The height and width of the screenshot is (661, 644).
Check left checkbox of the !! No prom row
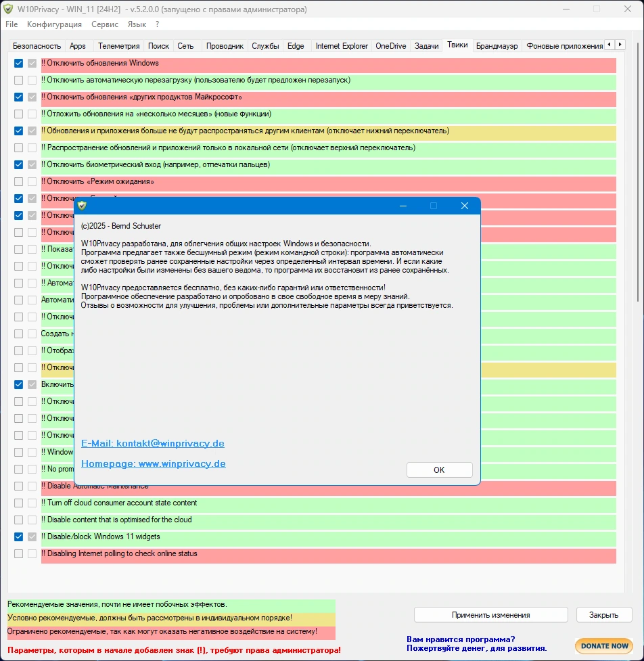click(18, 469)
